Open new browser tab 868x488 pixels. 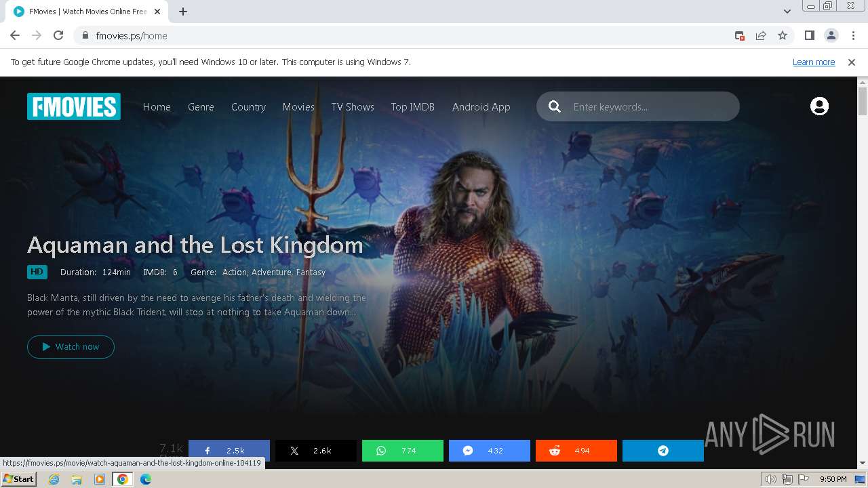pyautogui.click(x=183, y=12)
